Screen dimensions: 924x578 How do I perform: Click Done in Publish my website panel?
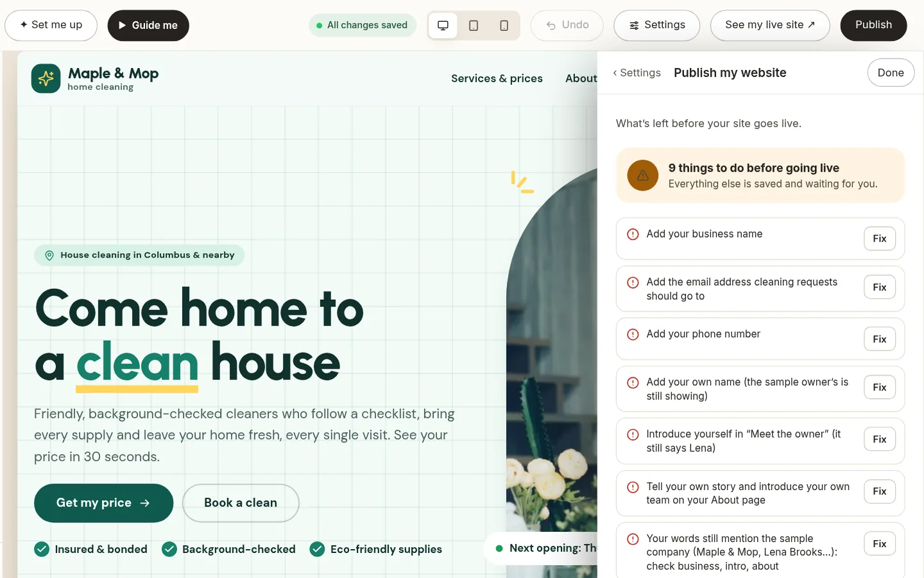[x=891, y=73]
